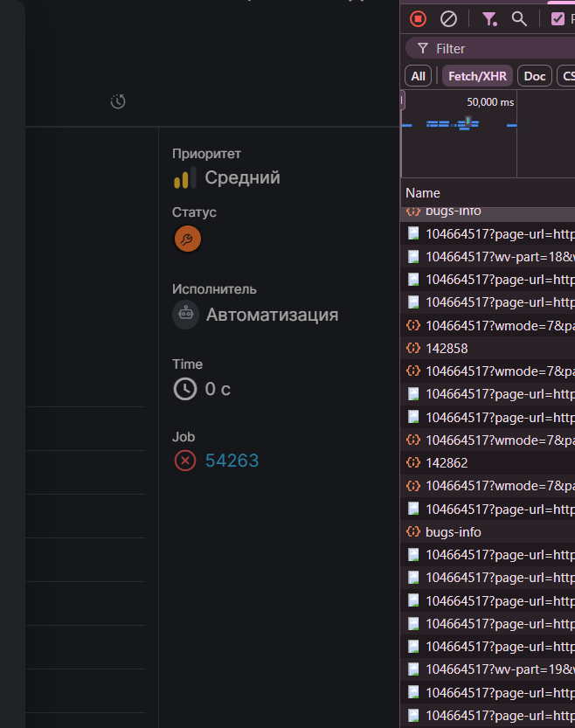Viewport: 575px width, 728px height.
Task: Click the history clock icon
Action: tap(118, 102)
